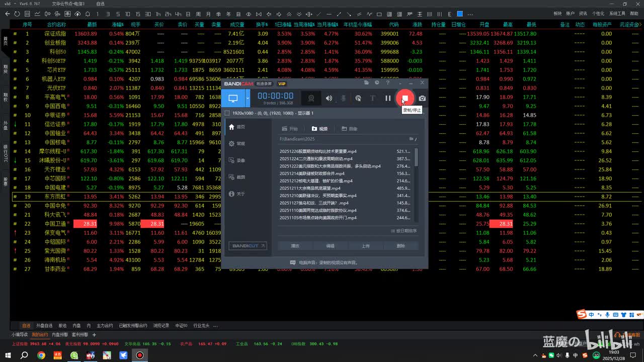Click Bandicam video list scrollbar
The image size is (644, 362).
(x=416, y=157)
